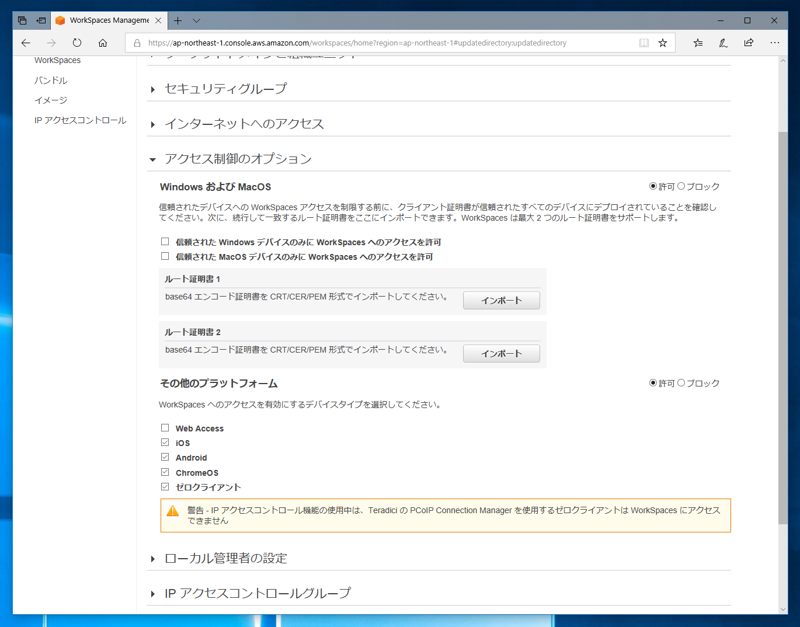Viewport: 800px width, 627px height.
Task: Select ブロック for その他のプラットフォーム
Action: (x=681, y=383)
